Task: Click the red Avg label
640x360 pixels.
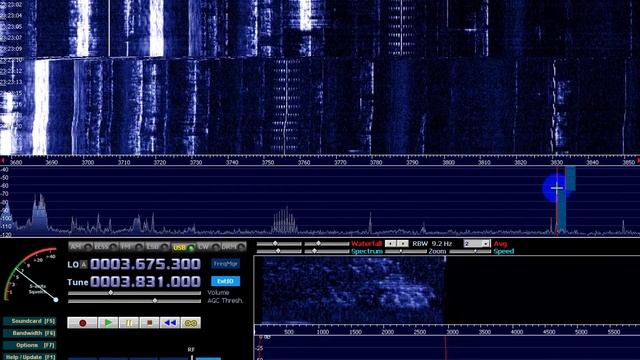Action: pyautogui.click(x=500, y=244)
